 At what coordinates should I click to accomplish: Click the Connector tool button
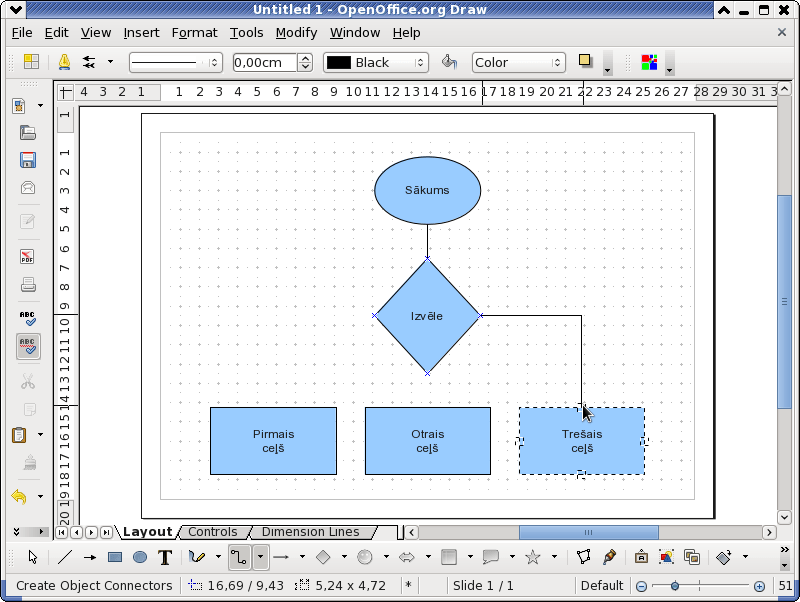point(239,557)
